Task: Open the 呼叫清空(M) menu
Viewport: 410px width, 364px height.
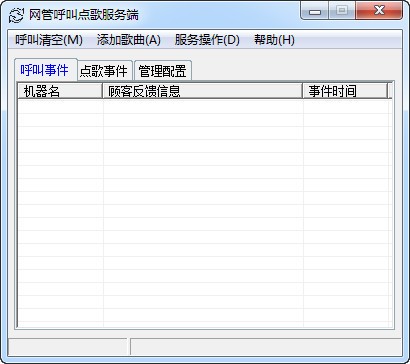Action: (49, 40)
